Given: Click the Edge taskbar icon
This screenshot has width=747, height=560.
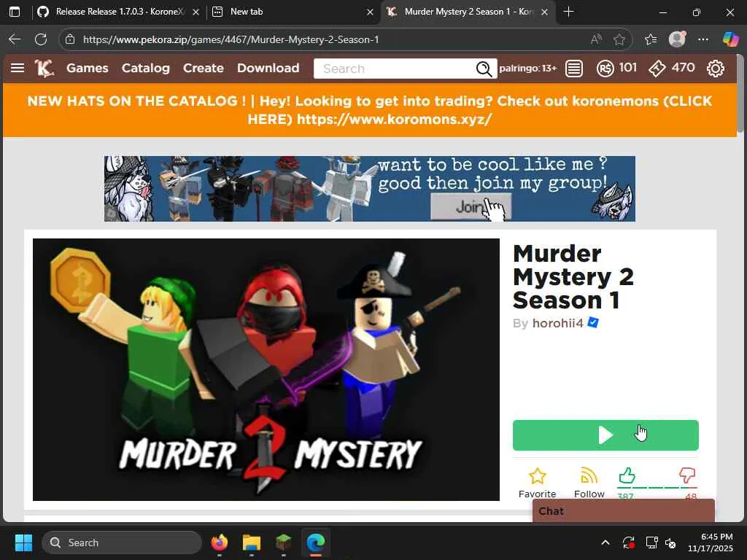Looking at the screenshot, I should tap(315, 542).
